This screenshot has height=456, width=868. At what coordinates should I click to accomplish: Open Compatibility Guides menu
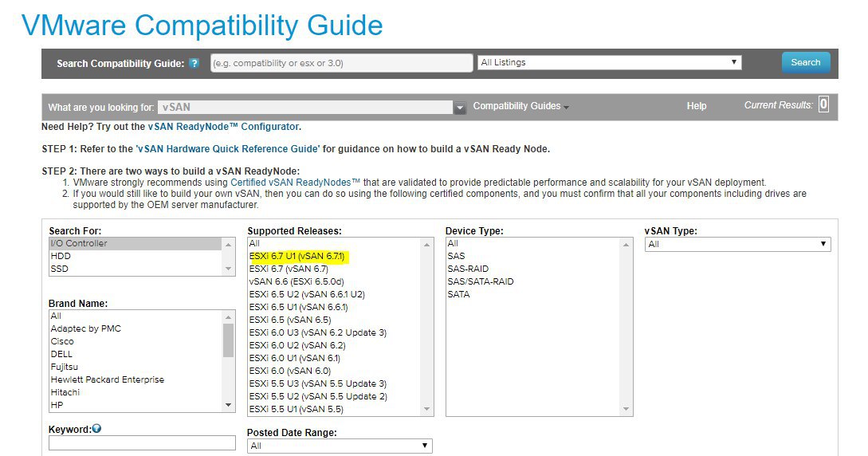tap(520, 106)
